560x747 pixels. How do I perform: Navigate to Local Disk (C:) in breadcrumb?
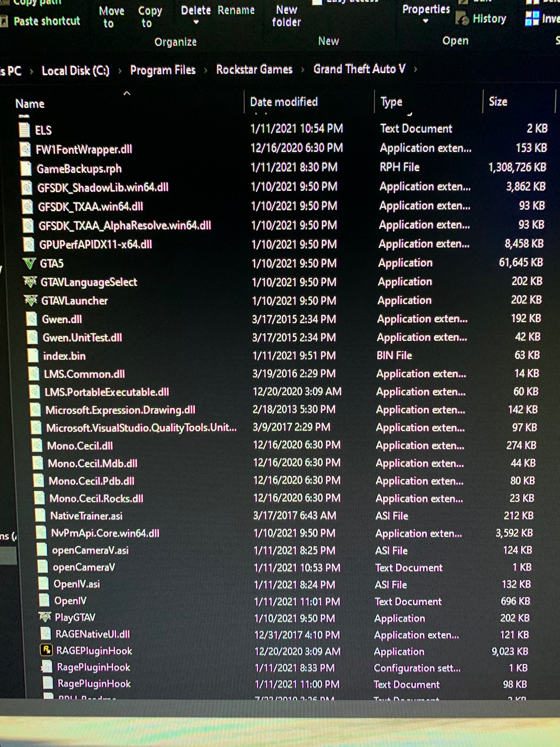76,70
